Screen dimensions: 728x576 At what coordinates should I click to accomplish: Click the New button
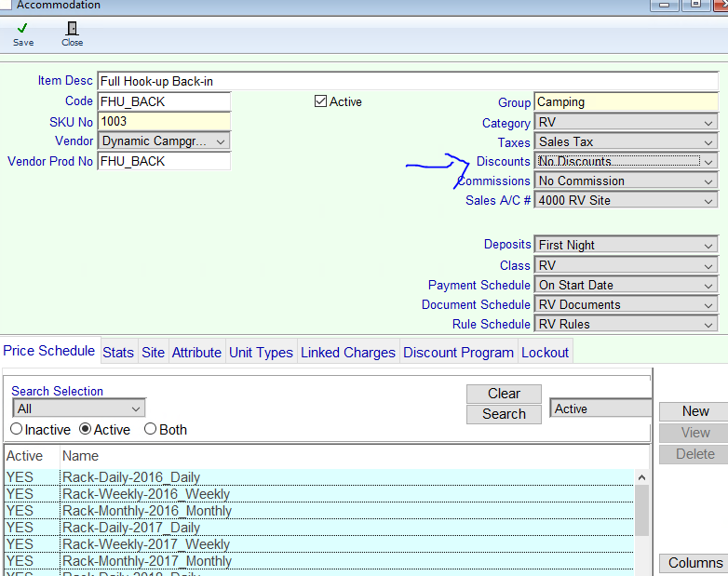pyautogui.click(x=695, y=411)
